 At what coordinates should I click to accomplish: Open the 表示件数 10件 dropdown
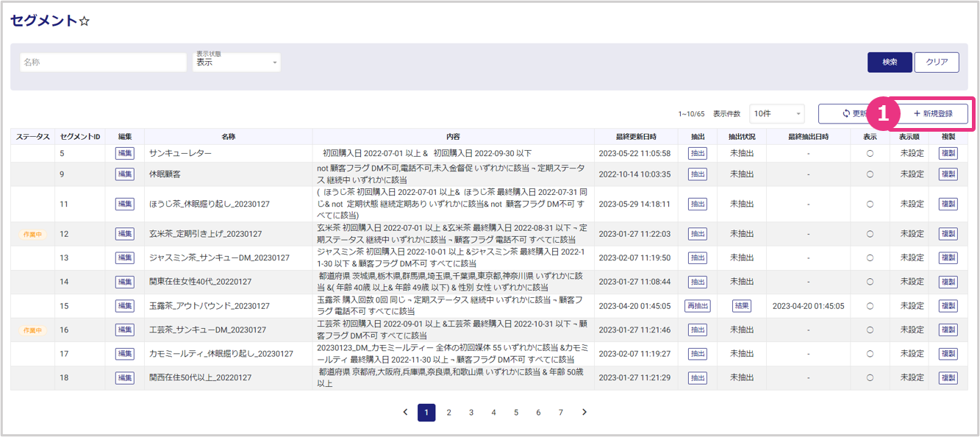pos(777,114)
